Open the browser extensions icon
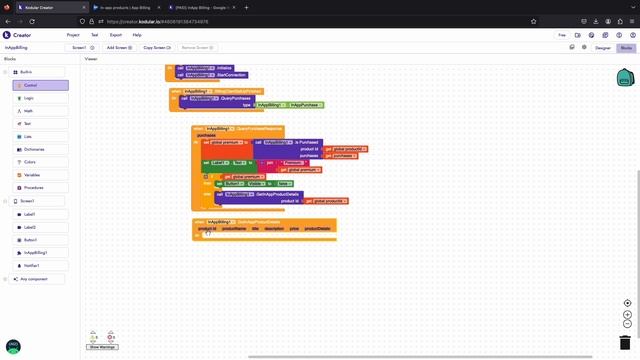 [620, 21]
